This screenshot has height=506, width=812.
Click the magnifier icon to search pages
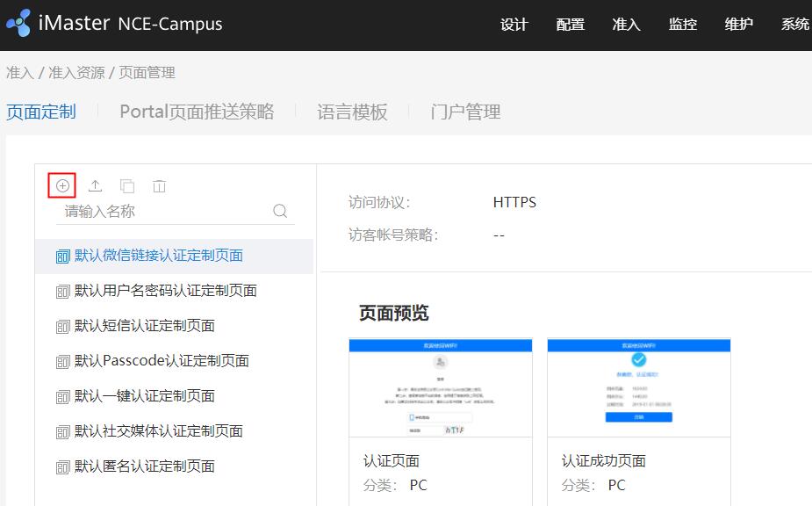tap(280, 211)
